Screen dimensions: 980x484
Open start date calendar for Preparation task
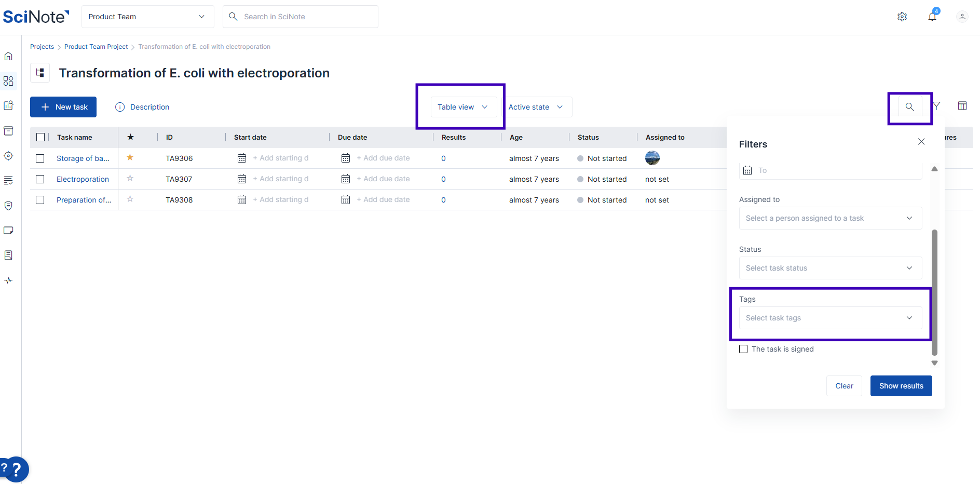(242, 200)
